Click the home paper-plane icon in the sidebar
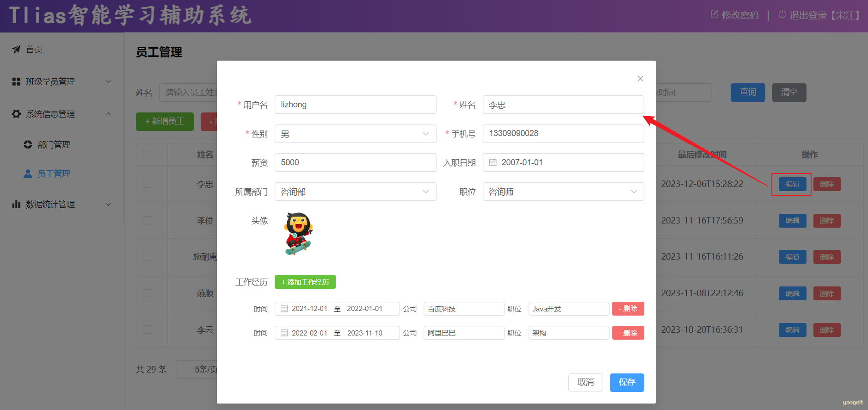 16,50
